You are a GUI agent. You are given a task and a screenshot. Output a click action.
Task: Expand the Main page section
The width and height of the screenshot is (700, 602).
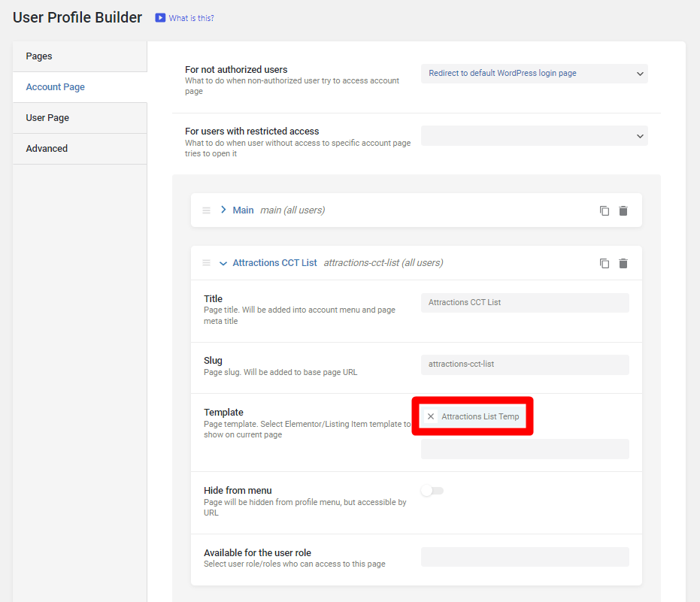click(223, 210)
